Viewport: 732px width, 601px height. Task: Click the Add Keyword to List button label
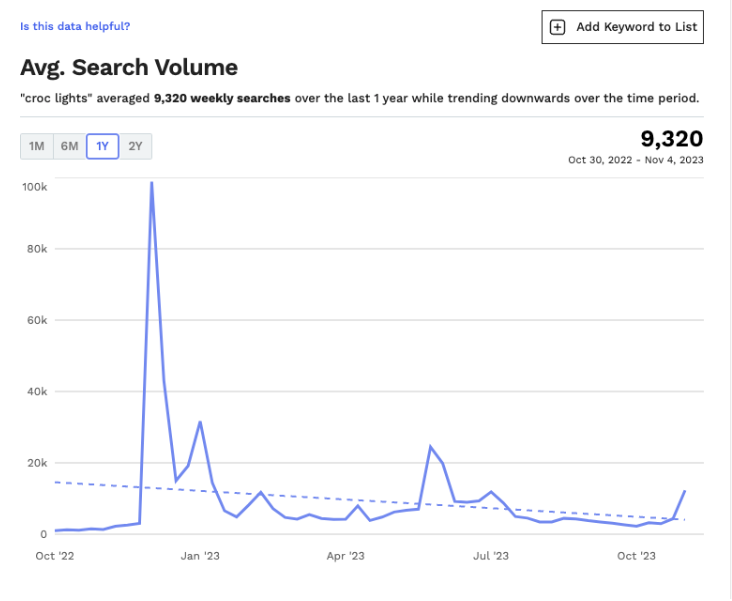point(636,27)
